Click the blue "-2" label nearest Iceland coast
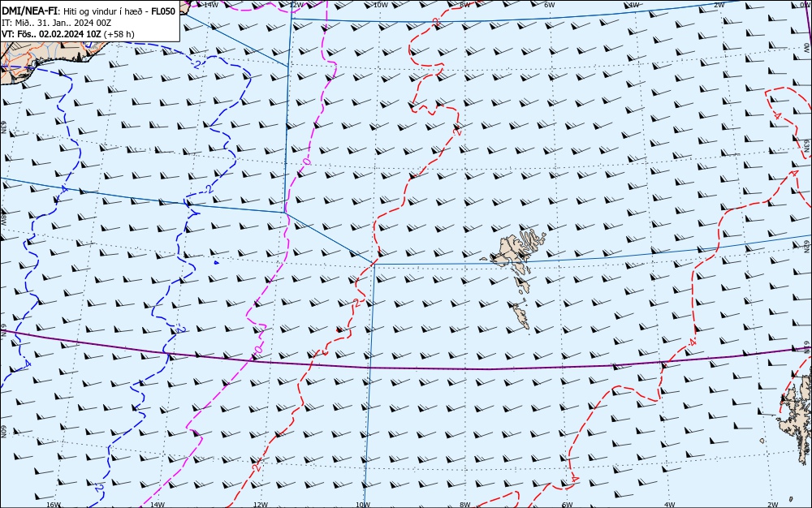 (x=197, y=64)
